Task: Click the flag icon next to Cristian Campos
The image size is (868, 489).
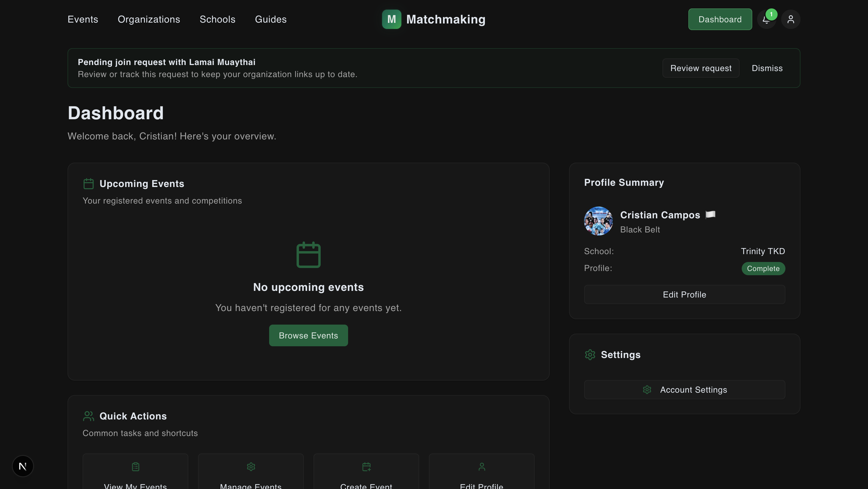Action: 710,214
